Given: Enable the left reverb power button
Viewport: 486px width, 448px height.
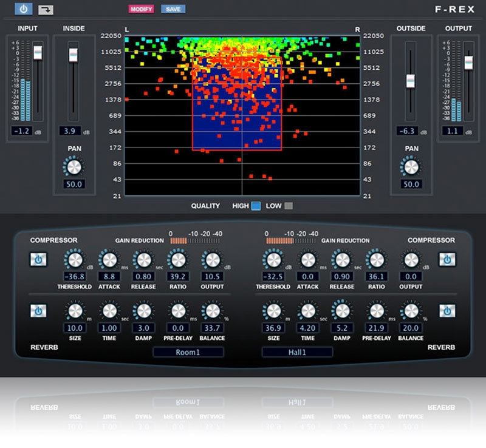Looking at the screenshot, I should tap(38, 311).
